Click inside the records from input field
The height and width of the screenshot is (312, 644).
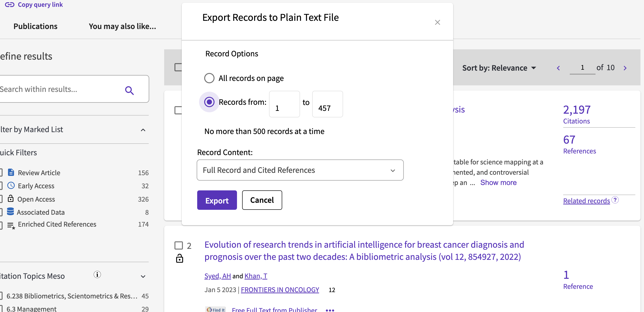[284, 104]
